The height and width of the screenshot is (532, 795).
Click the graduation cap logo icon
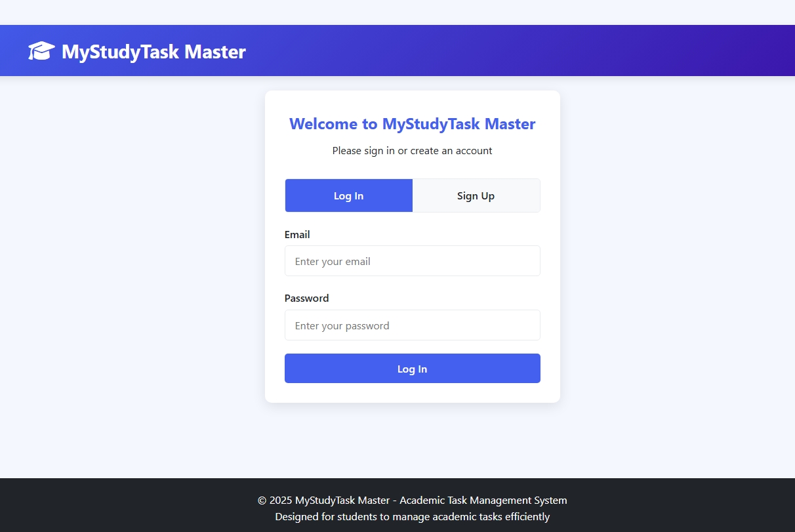click(x=41, y=51)
